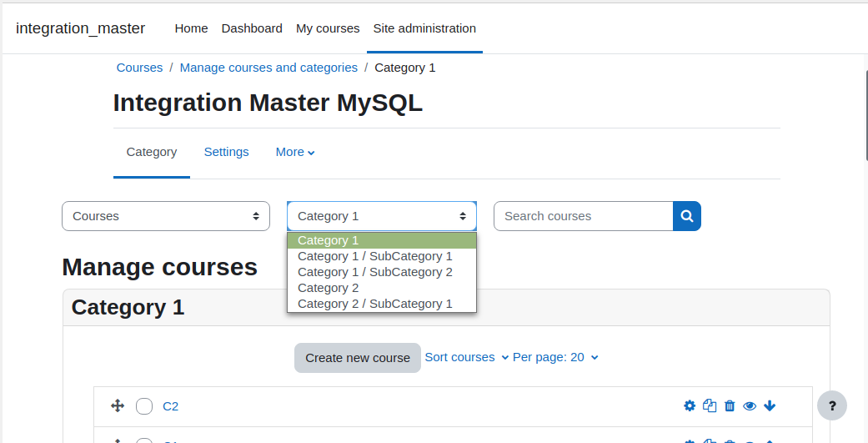Open course C2 link
868x443 pixels.
tap(170, 406)
